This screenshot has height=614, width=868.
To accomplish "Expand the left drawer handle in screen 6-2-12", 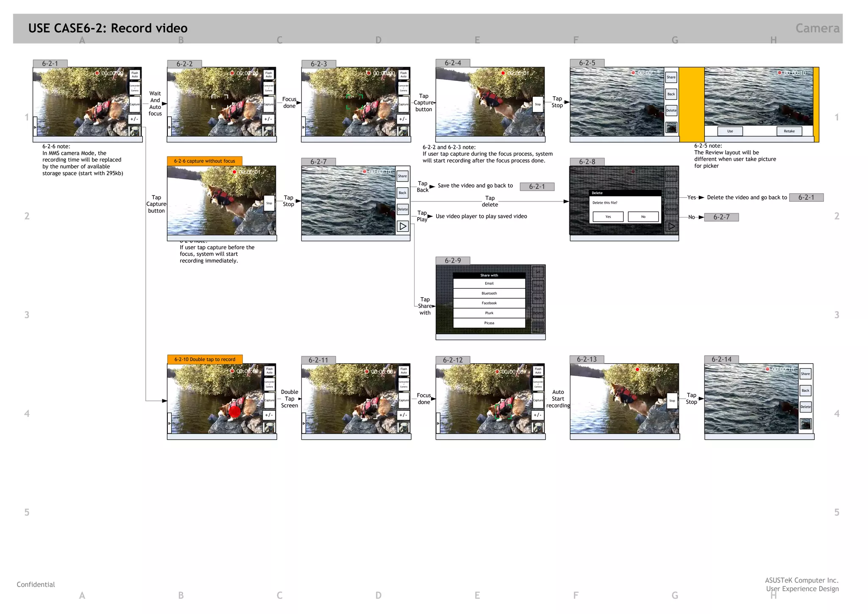I will click(438, 423).
